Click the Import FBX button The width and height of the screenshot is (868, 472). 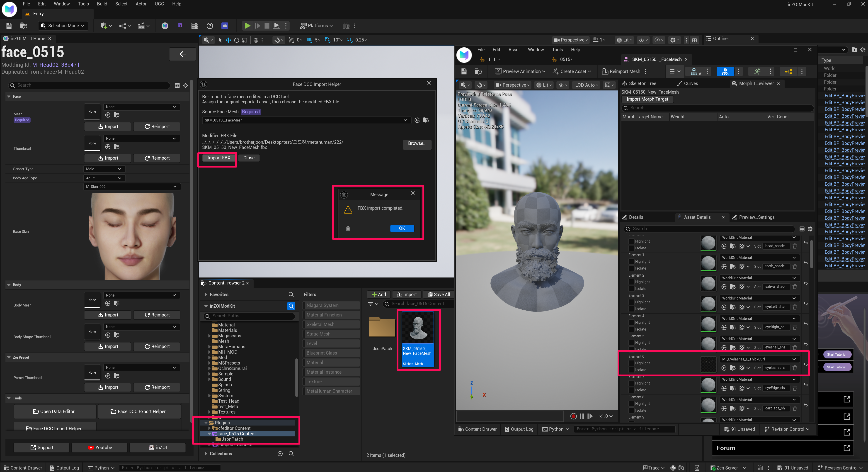coord(219,158)
